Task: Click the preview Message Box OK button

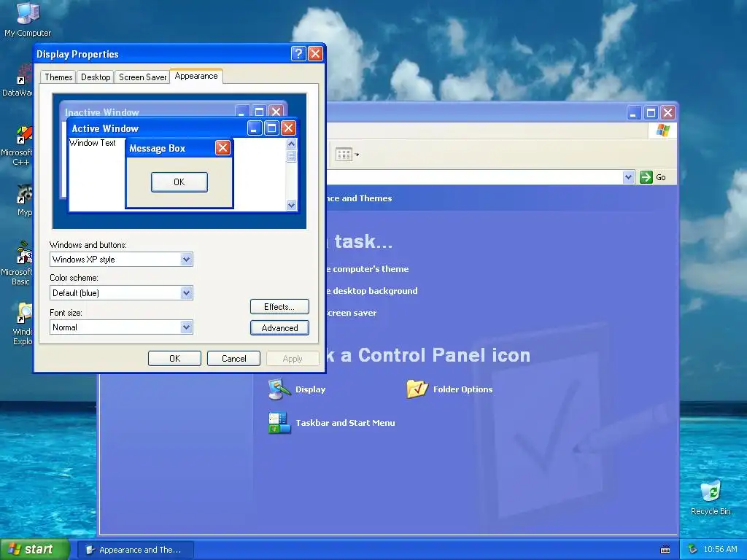Action: point(179,182)
